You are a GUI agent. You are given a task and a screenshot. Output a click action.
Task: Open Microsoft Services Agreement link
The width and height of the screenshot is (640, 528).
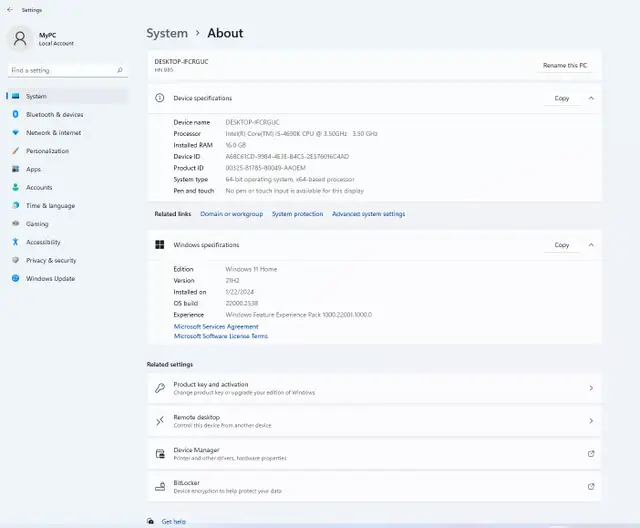click(216, 326)
